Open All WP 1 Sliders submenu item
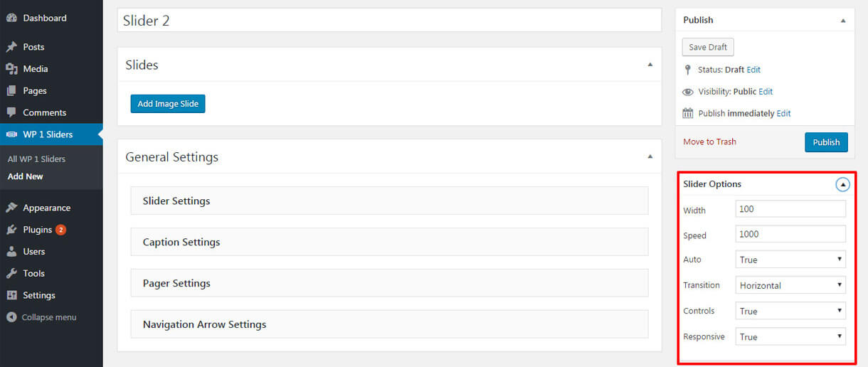The height and width of the screenshot is (367, 868). point(36,159)
